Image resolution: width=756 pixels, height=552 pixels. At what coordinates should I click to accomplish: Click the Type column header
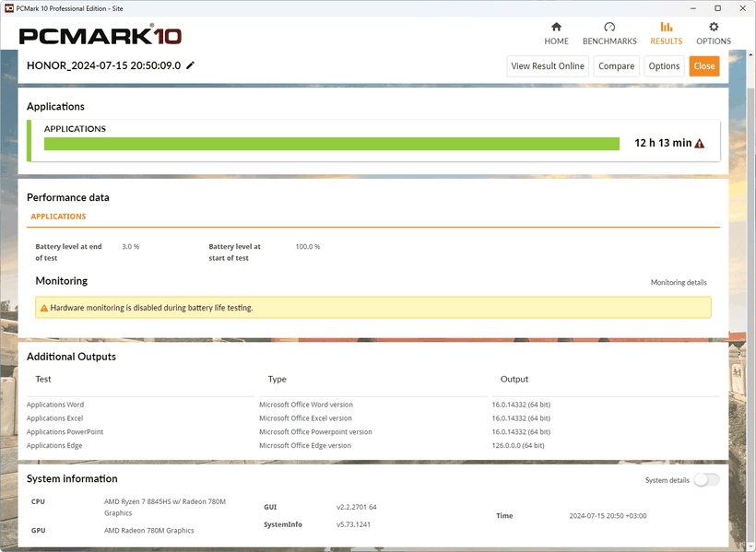(x=277, y=380)
